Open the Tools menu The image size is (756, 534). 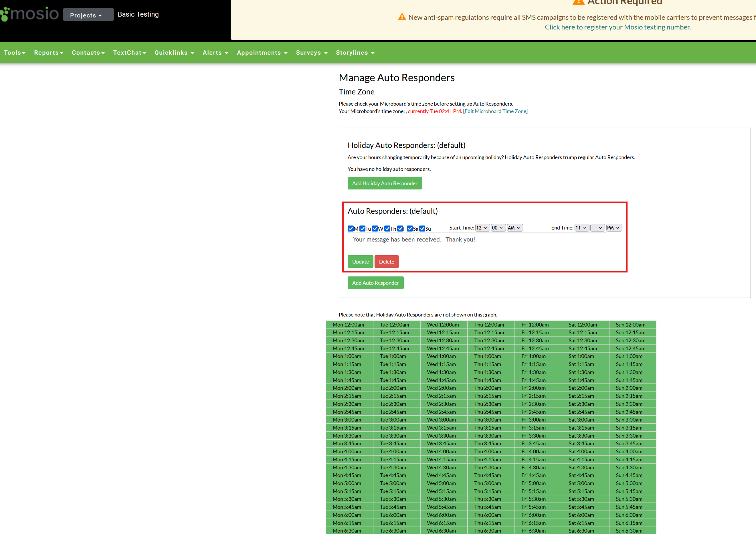(15, 53)
